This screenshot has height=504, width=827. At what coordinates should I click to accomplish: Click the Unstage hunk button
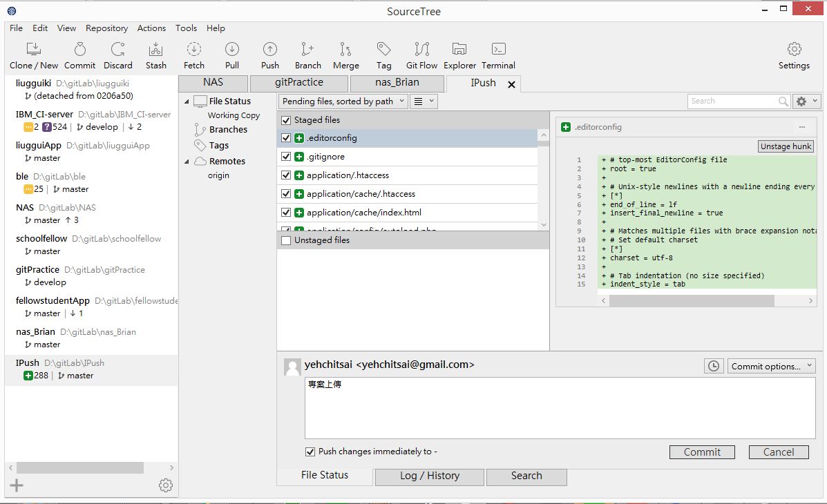(786, 146)
